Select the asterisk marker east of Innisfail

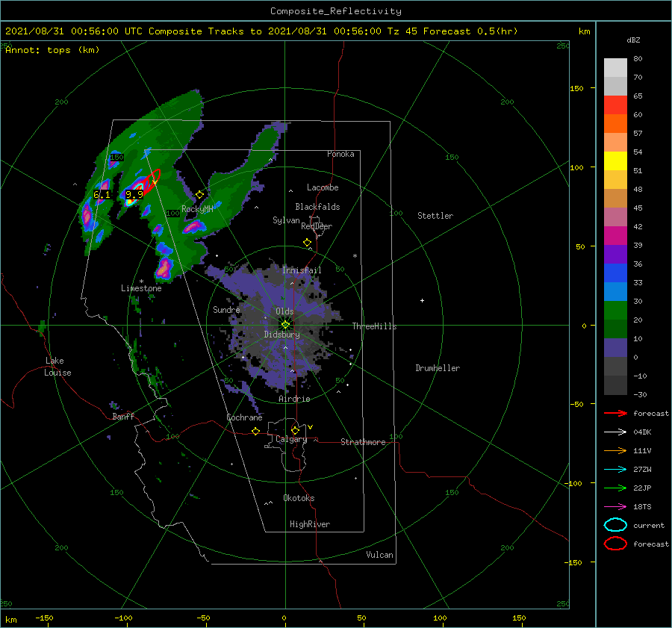click(x=355, y=256)
